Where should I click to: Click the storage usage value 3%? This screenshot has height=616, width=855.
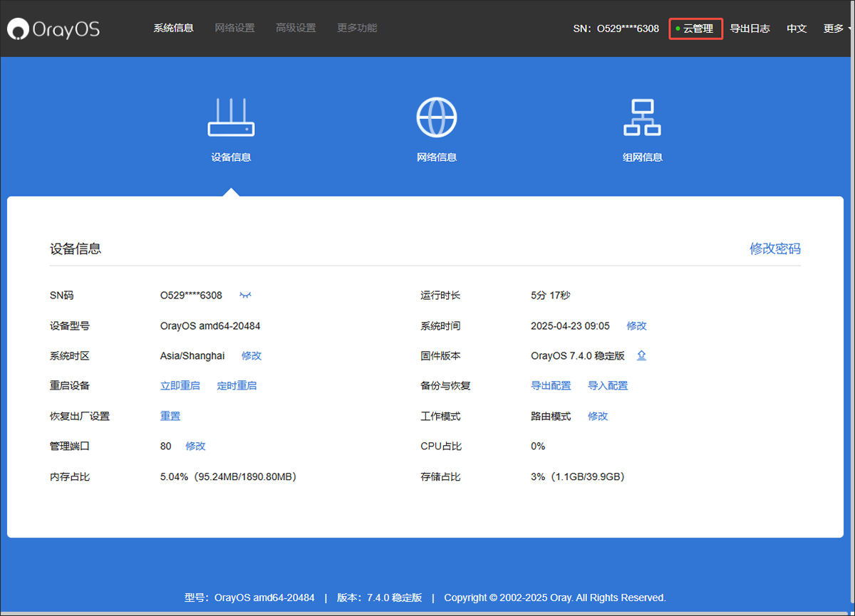pyautogui.click(x=578, y=477)
